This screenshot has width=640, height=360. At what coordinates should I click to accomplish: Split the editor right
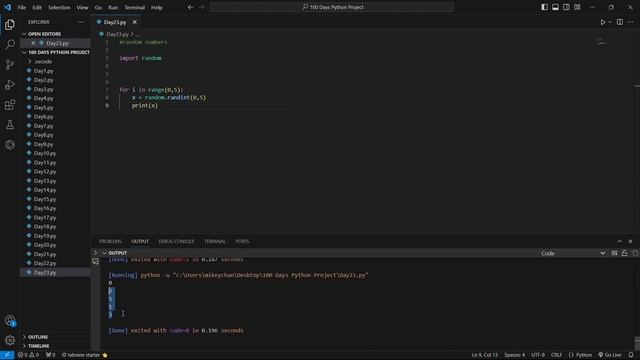pyautogui.click(x=620, y=22)
